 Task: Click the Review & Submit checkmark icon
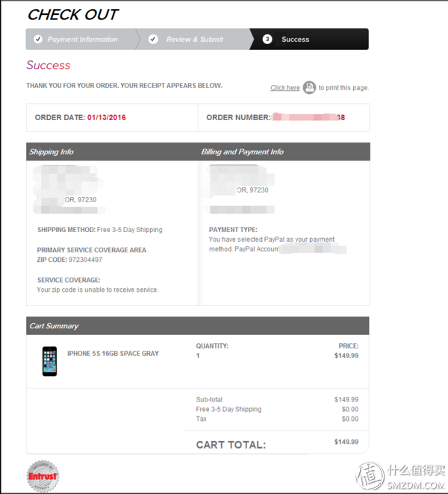[x=153, y=39]
